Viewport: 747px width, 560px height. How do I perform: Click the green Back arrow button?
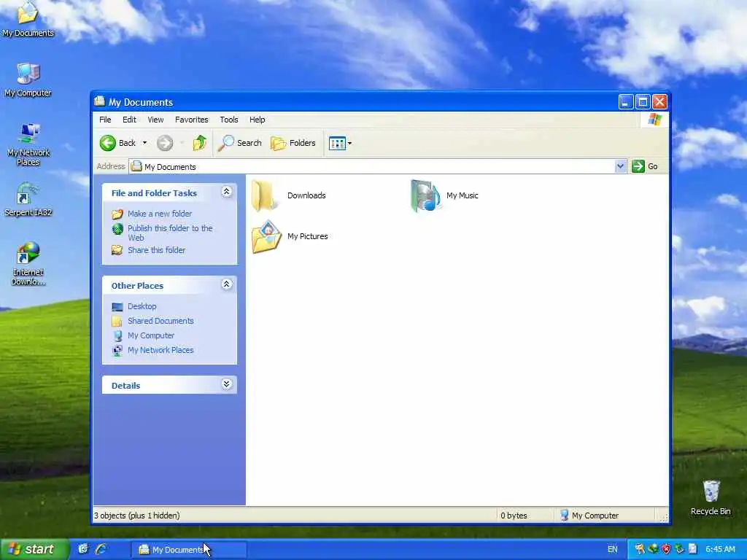[108, 143]
